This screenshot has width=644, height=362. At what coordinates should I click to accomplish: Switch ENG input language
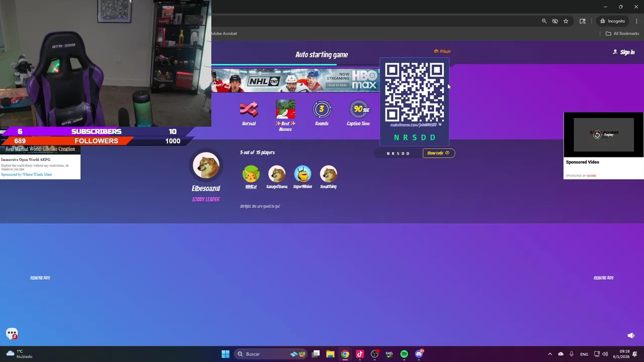[584, 354]
